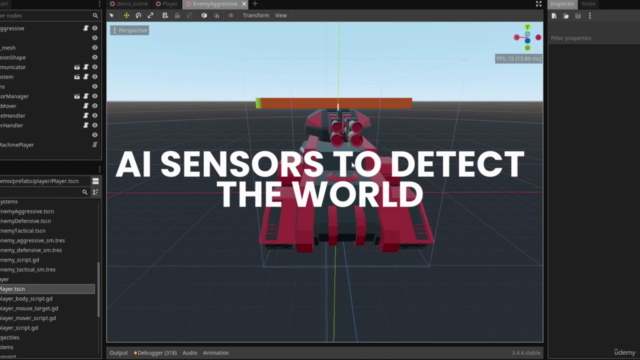Image resolution: width=640 pixels, height=360 pixels.
Task: Toggle visibility of the _mesh node
Action: tap(95, 48)
